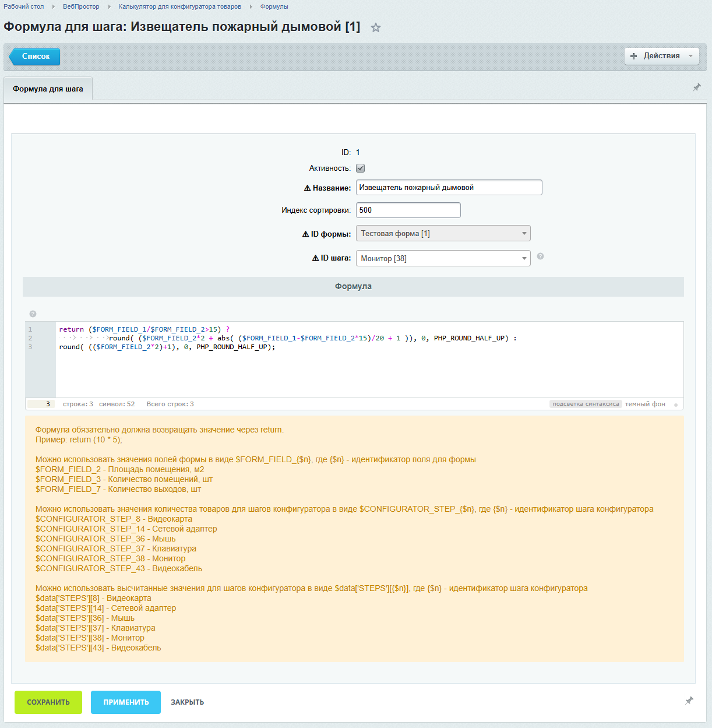Viewport: 712px width, 728px height.
Task: Click the Формула section header
Action: 353,287
